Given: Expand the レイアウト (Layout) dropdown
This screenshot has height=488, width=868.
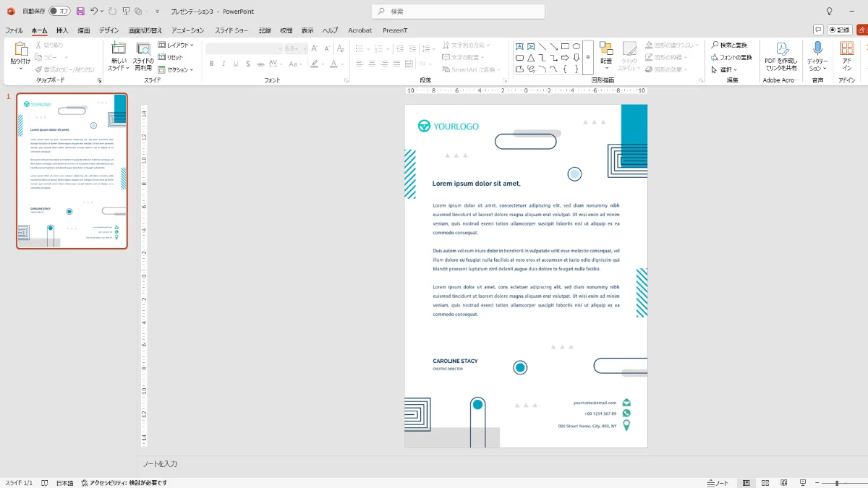Looking at the screenshot, I should pos(176,45).
